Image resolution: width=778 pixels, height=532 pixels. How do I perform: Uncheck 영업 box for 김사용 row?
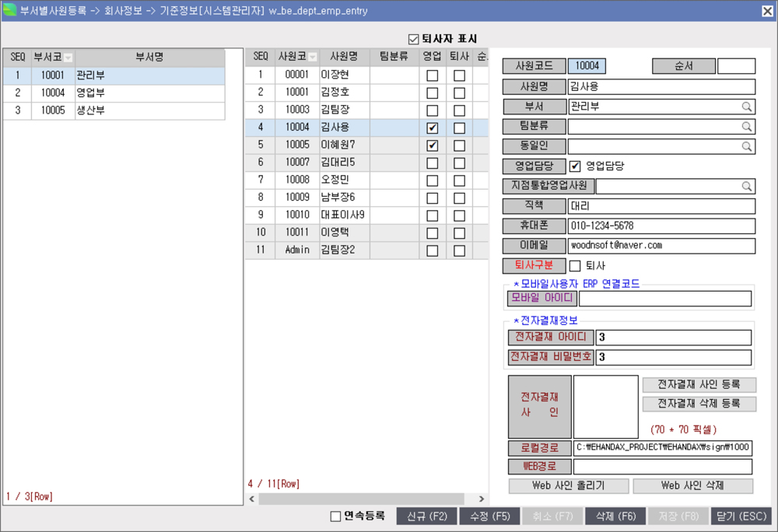432,128
